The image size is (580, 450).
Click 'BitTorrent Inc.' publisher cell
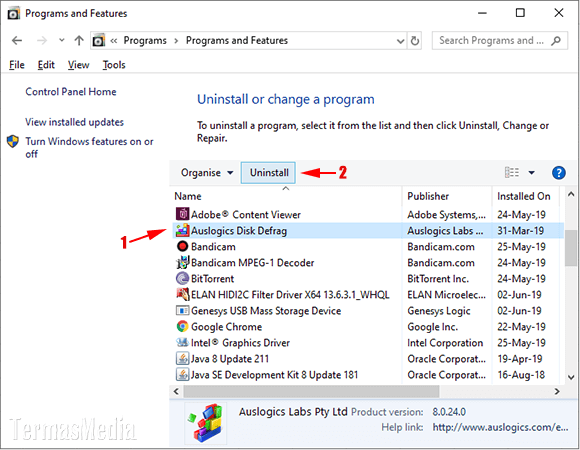(x=438, y=279)
